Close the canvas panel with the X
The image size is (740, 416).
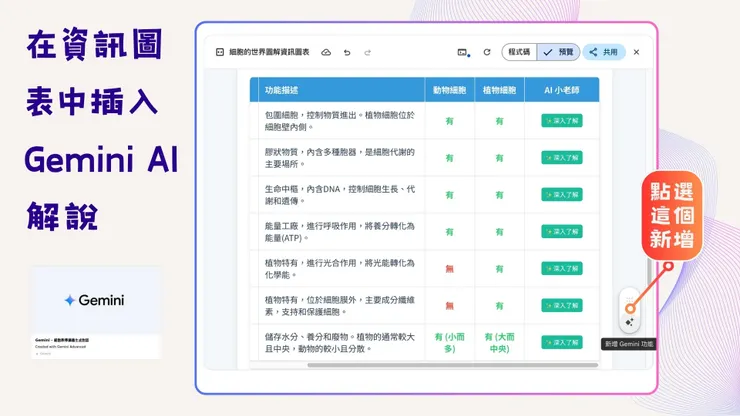(636, 52)
